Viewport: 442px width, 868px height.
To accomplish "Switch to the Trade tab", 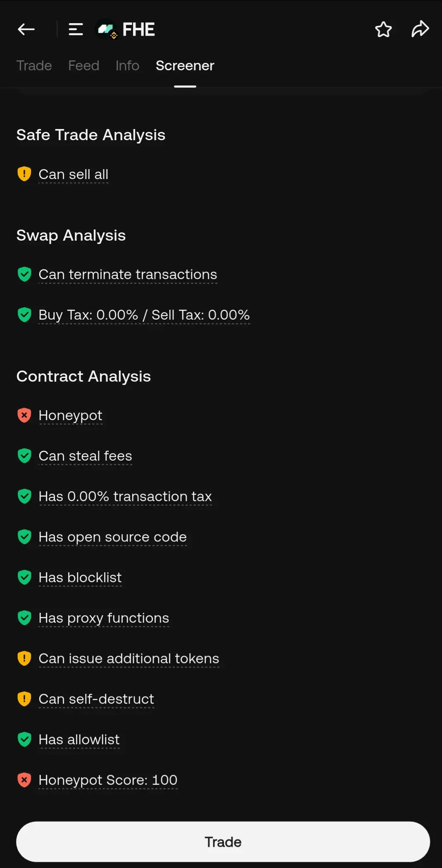I will tap(34, 66).
